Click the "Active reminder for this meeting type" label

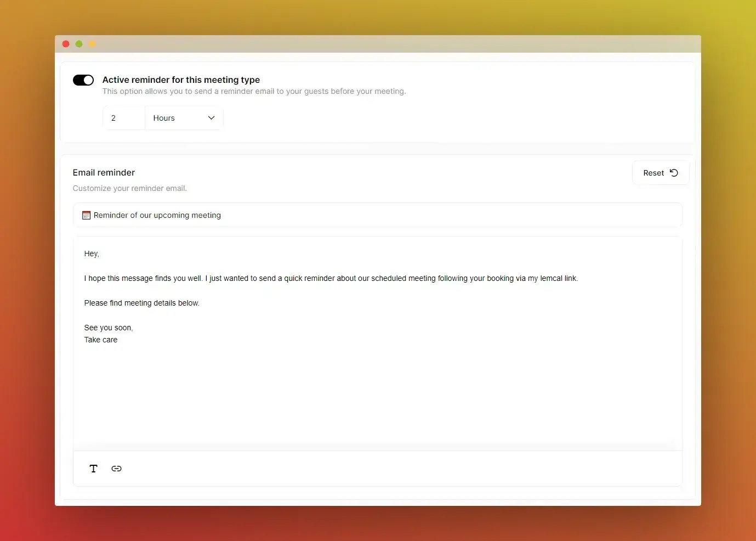(181, 80)
